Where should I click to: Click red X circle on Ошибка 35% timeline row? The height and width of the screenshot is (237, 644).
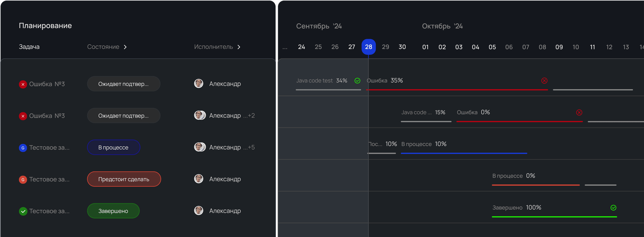[x=544, y=80]
